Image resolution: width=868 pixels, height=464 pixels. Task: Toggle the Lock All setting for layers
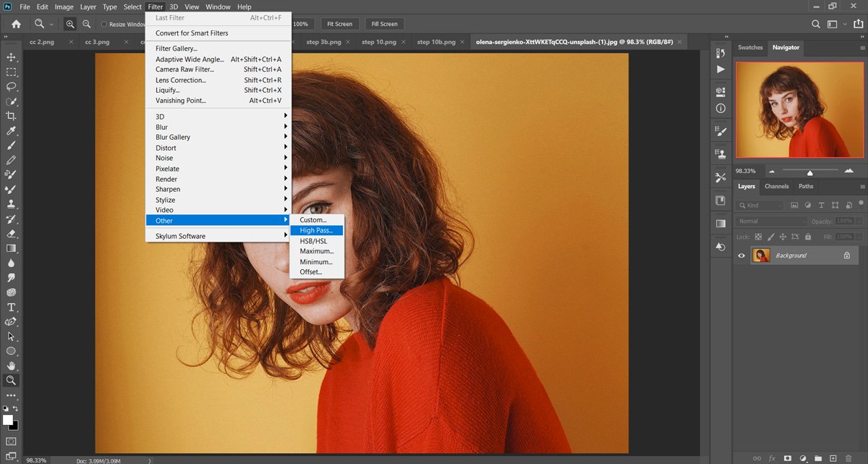point(808,237)
